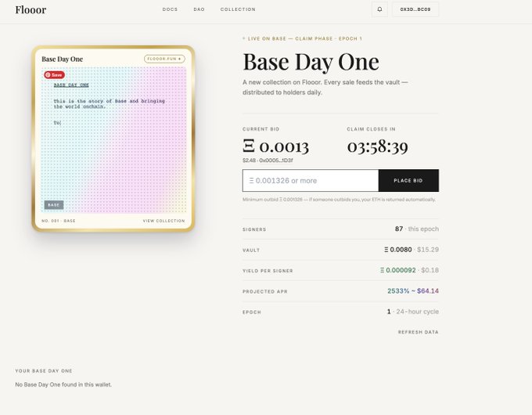532x415 pixels.
Task: Click bidder address 0x0005...1D3f
Action: pyautogui.click(x=276, y=161)
